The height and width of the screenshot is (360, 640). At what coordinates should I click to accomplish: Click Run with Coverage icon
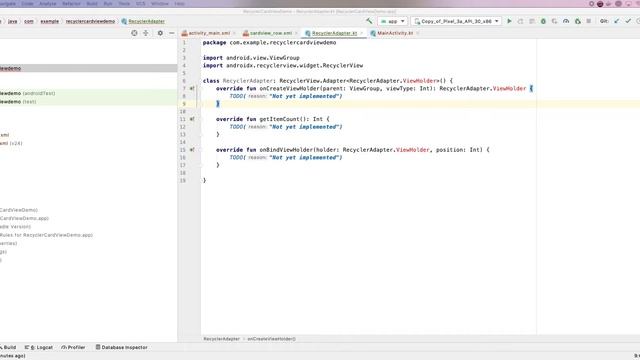point(554,21)
